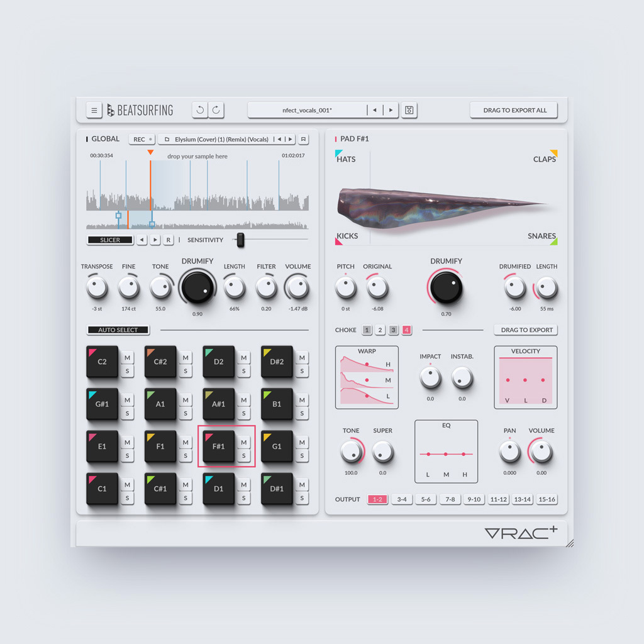
Task: Open the nfect_vocals_001 preset selector
Action: click(307, 110)
